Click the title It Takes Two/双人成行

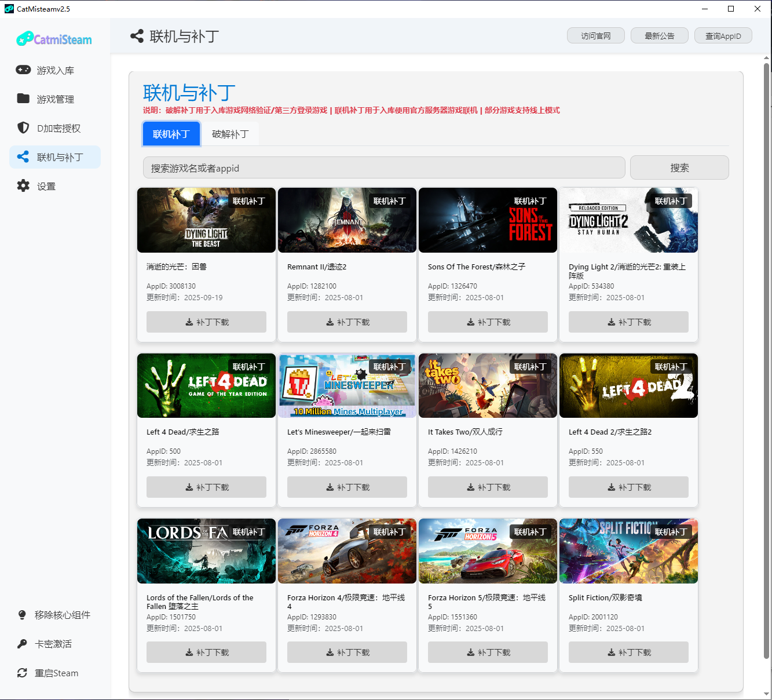click(465, 432)
